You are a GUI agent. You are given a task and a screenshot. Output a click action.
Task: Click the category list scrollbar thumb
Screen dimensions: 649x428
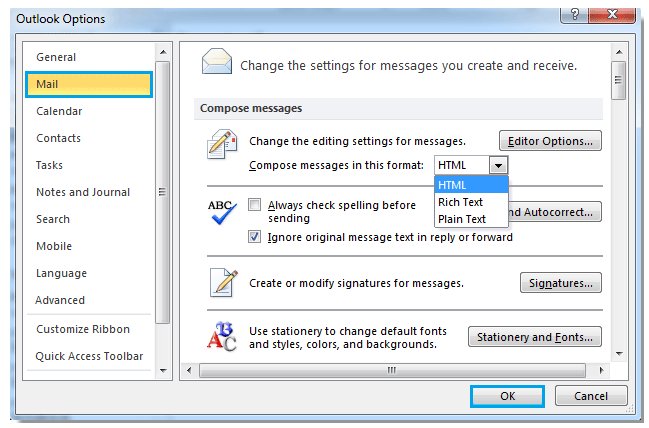(x=163, y=192)
